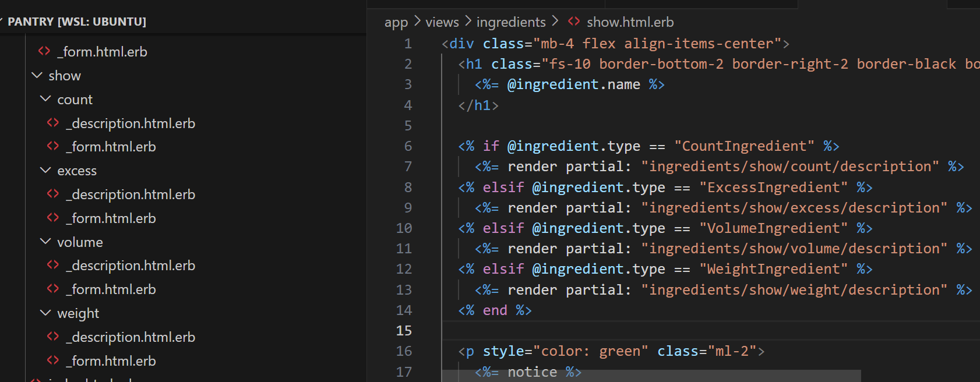Select the excess folder label
Image resolution: width=980 pixels, height=382 pixels.
(x=77, y=171)
